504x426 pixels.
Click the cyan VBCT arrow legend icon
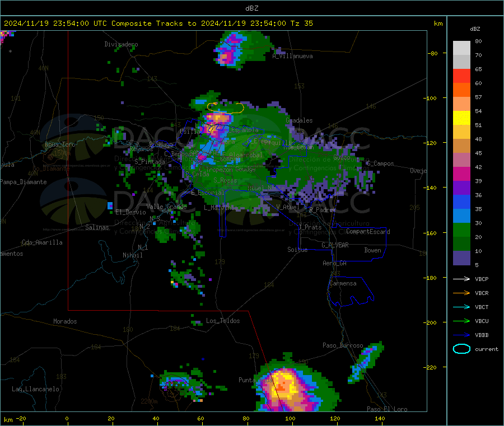pyautogui.click(x=461, y=307)
